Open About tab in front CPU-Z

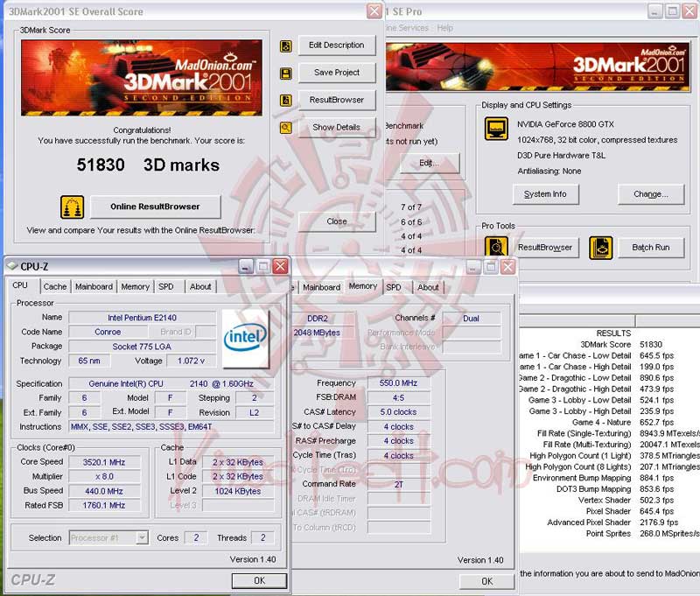click(x=200, y=286)
